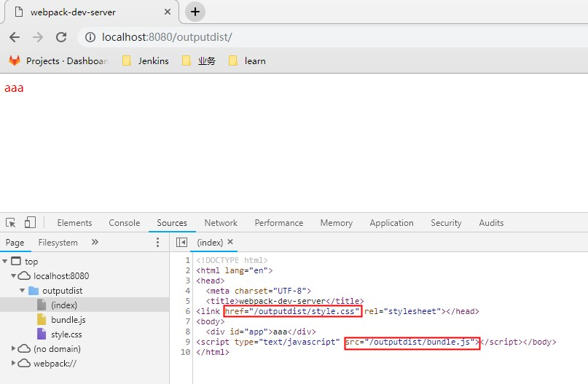The height and width of the screenshot is (384, 588).
Task: Click the red 'aaa' page text
Action: point(14,88)
